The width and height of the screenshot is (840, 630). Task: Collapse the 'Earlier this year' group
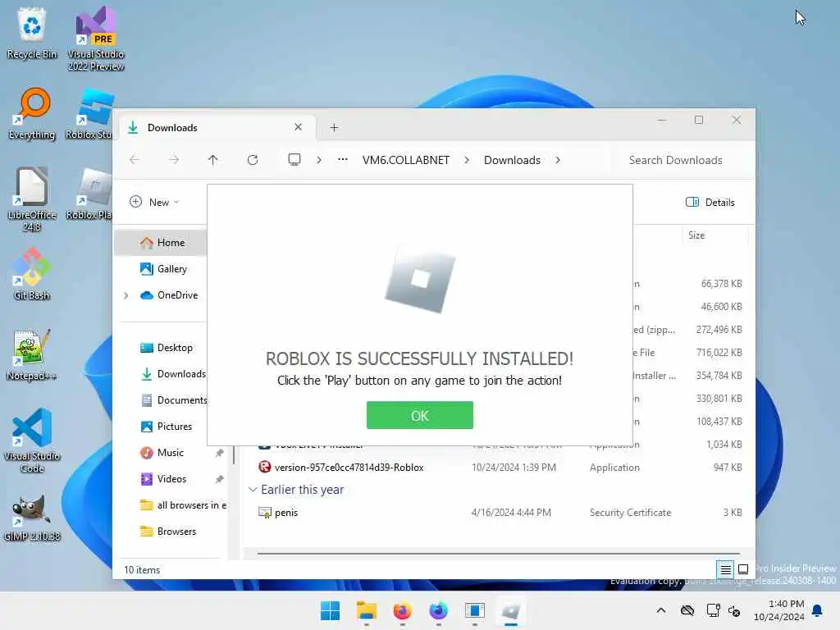click(x=253, y=490)
